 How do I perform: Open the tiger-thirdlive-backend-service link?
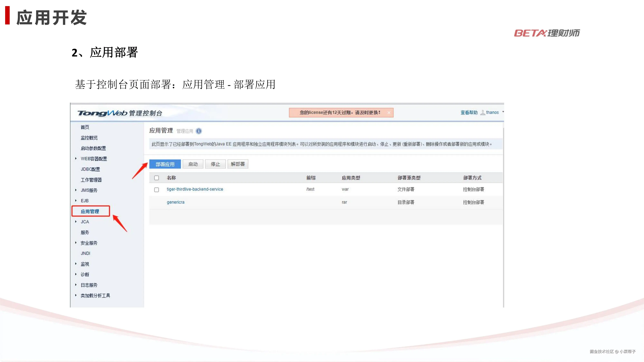195,189
